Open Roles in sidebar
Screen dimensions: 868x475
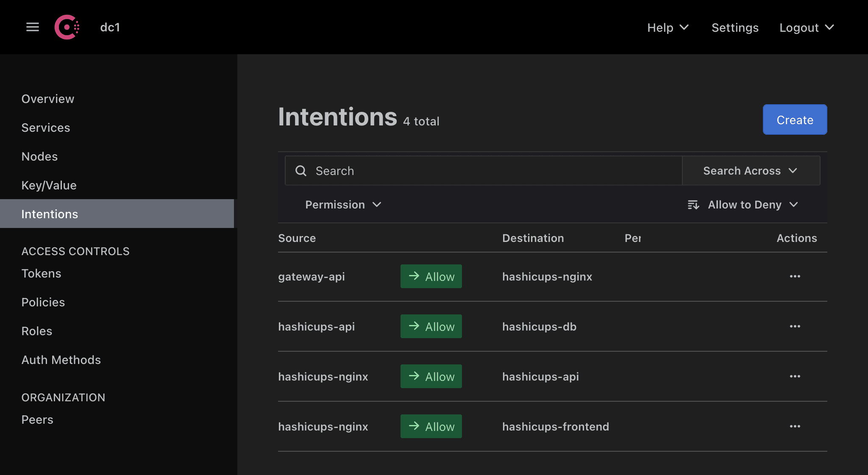pos(37,331)
